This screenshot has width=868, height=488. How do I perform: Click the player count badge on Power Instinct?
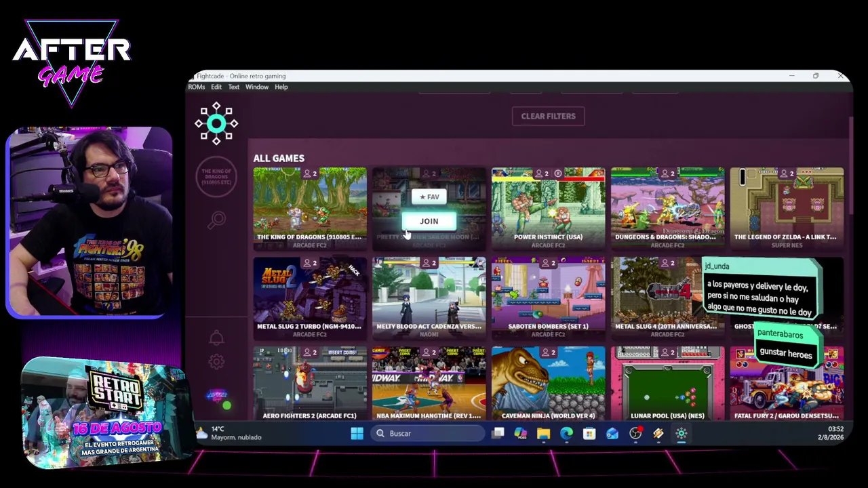(x=543, y=174)
